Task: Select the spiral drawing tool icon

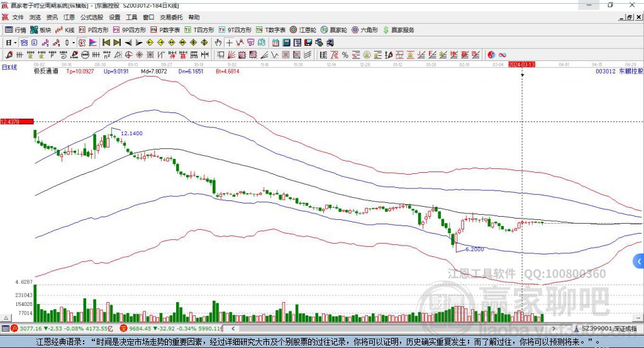Action: coord(64,55)
